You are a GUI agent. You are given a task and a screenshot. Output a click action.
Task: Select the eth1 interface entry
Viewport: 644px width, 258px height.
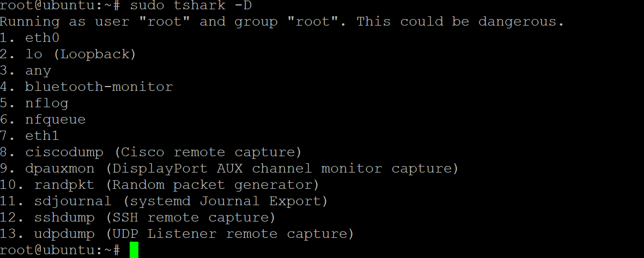point(29,136)
